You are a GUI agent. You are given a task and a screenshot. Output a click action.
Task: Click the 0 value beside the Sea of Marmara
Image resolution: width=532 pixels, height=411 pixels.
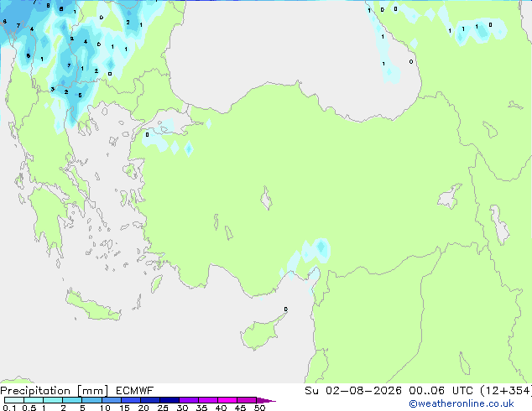tap(147, 135)
